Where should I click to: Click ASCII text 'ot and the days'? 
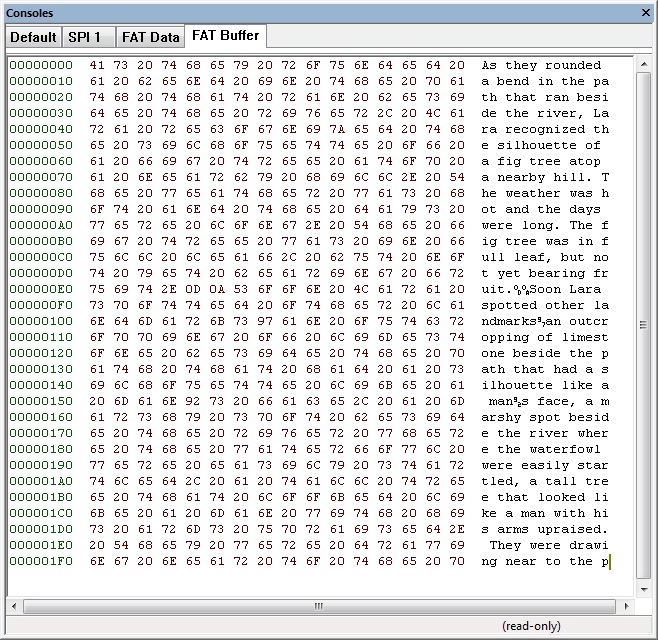pos(541,209)
